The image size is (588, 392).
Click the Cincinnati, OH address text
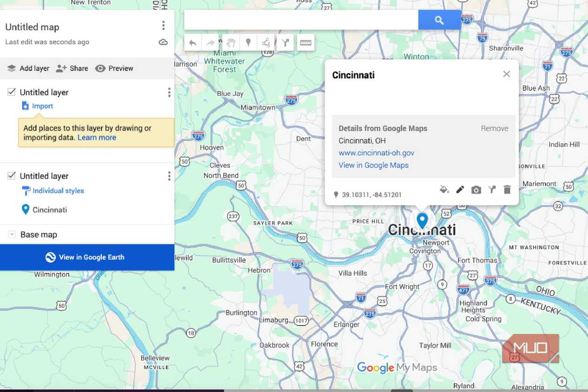(x=362, y=141)
